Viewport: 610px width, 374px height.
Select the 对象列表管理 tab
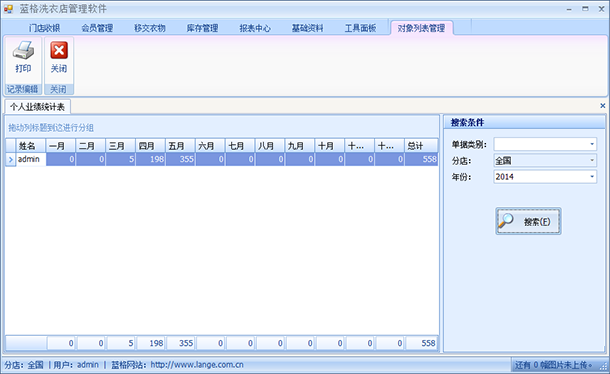[x=421, y=28]
